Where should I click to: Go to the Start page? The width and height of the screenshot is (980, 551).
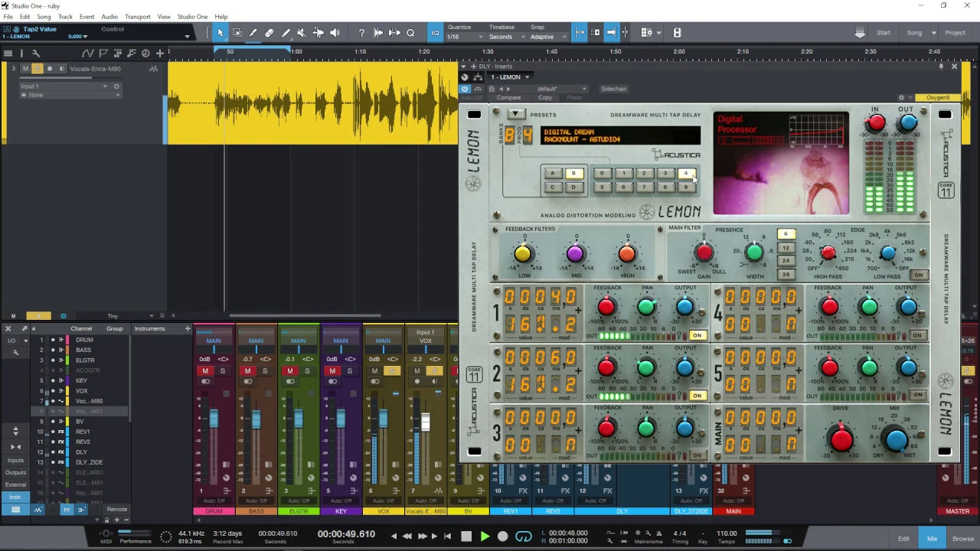(x=884, y=33)
